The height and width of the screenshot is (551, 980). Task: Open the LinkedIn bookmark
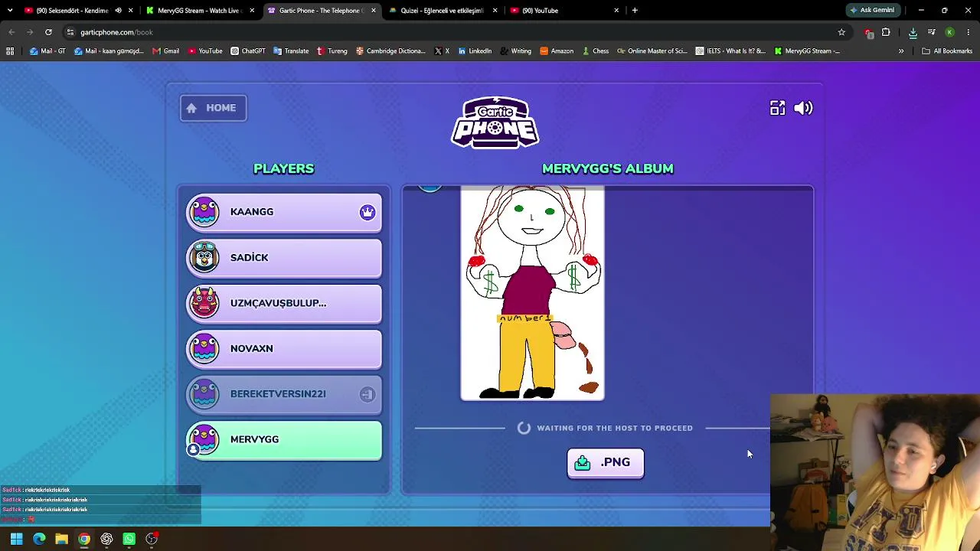[x=475, y=51]
